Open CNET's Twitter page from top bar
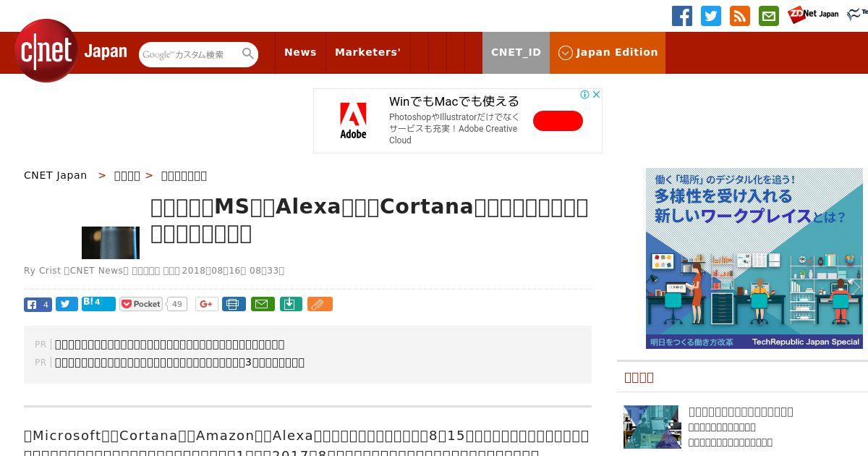The image size is (868, 456). tap(711, 16)
